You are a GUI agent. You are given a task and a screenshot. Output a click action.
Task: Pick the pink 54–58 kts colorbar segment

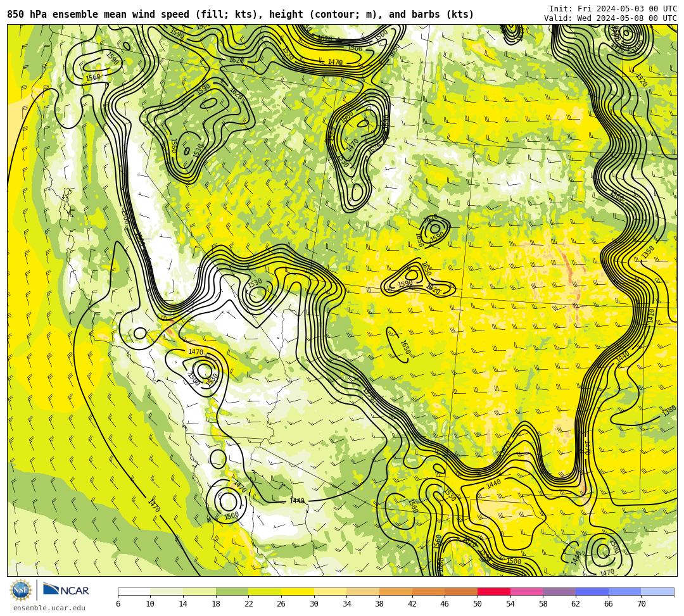tap(526, 591)
